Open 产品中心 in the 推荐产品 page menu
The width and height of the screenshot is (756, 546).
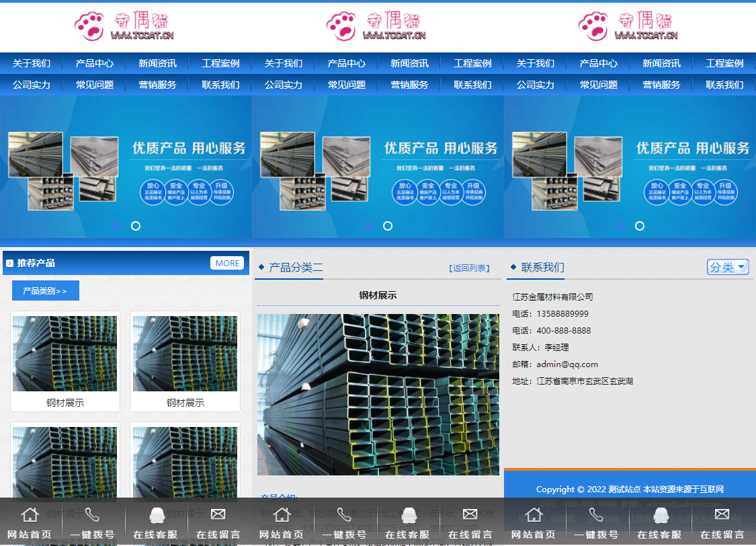tap(95, 63)
